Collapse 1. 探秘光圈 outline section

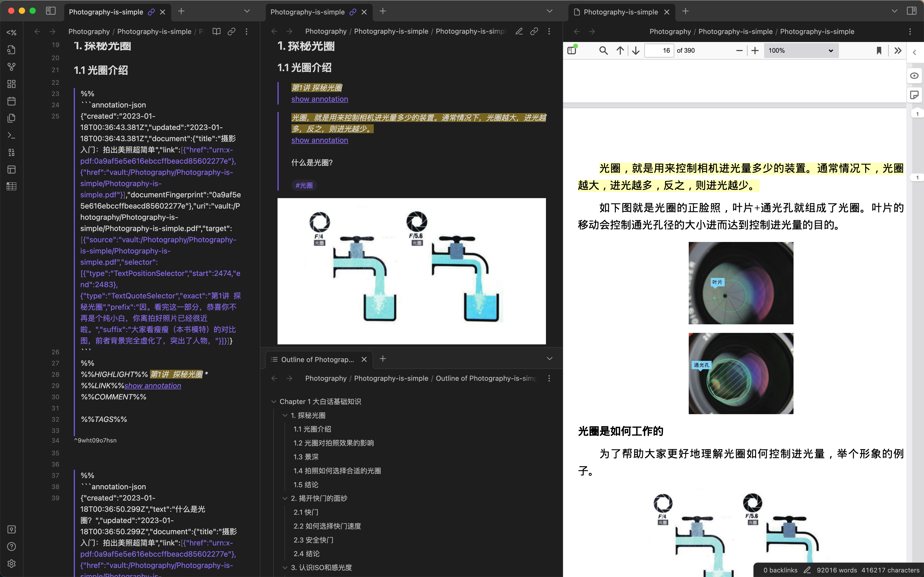click(x=284, y=415)
